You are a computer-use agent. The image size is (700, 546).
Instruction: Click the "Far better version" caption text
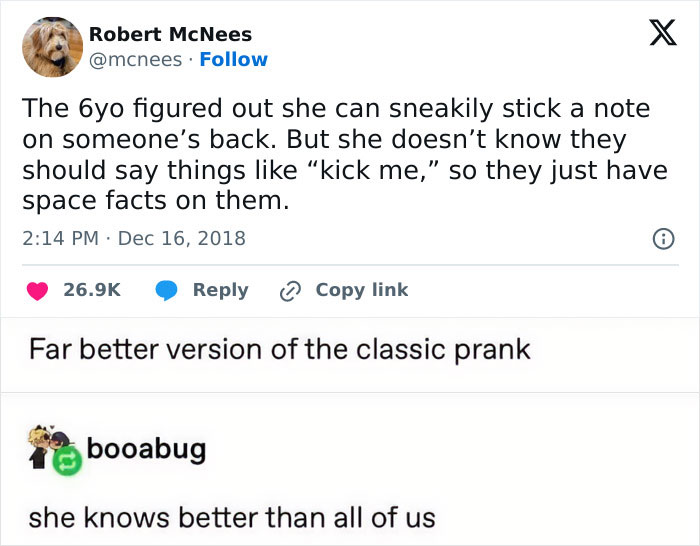point(279,349)
